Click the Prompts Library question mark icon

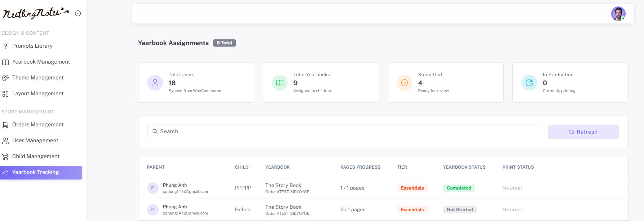point(5,46)
